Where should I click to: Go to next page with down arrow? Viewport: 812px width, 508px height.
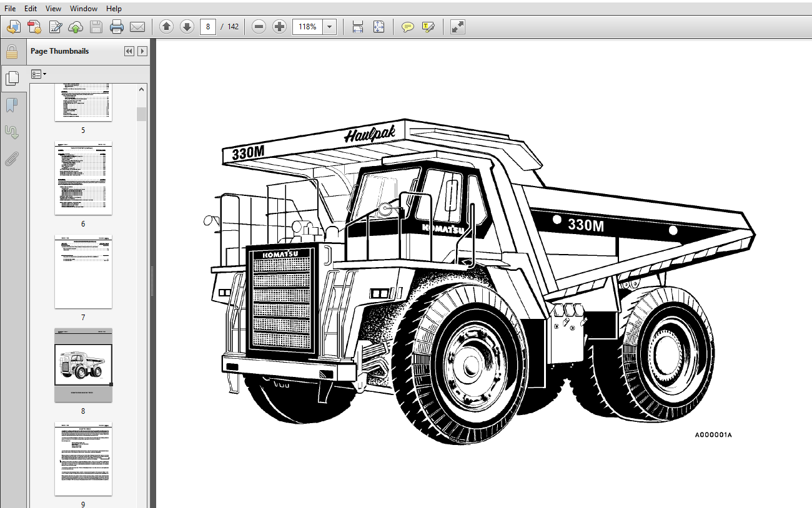(187, 27)
